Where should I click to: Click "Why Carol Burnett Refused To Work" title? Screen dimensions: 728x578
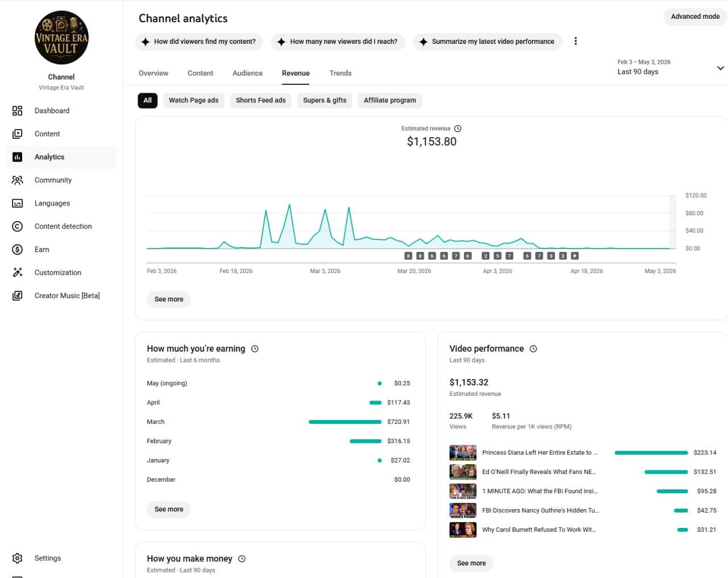point(539,530)
